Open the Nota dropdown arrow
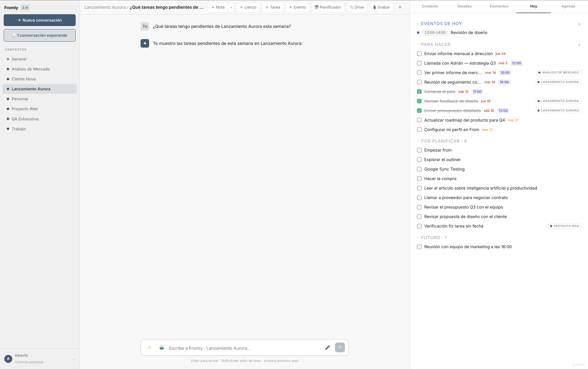The image size is (588, 369). (231, 7)
